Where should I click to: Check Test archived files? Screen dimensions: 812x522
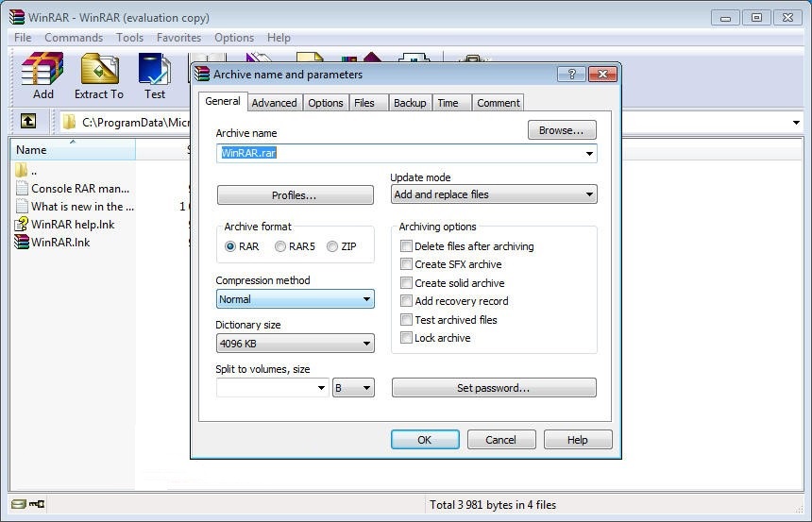point(407,319)
